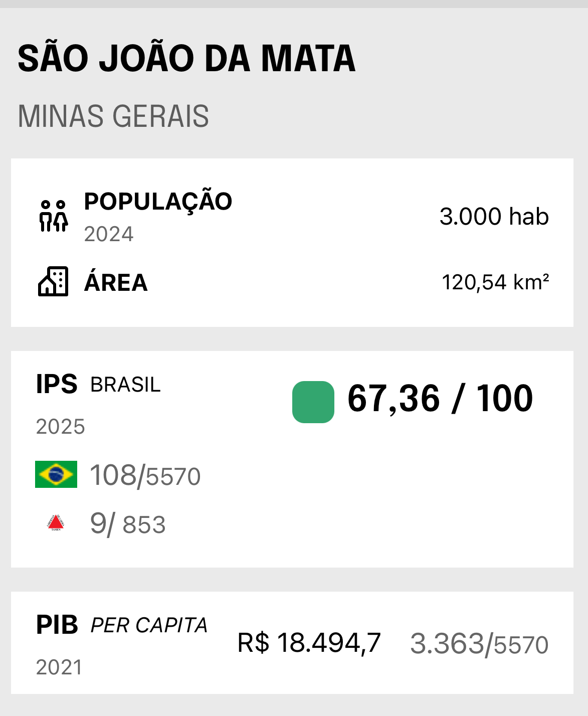Click the PIB per capita heading
588x716 pixels.
[x=121, y=625]
